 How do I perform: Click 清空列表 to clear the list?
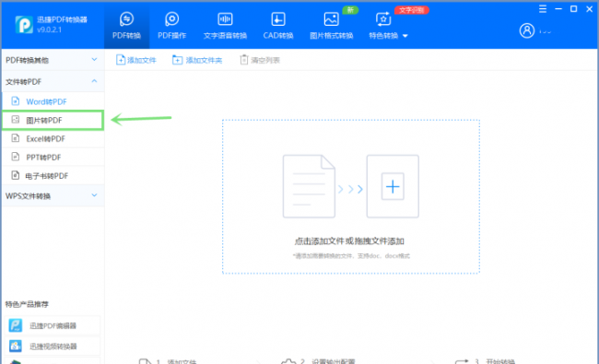click(260, 60)
